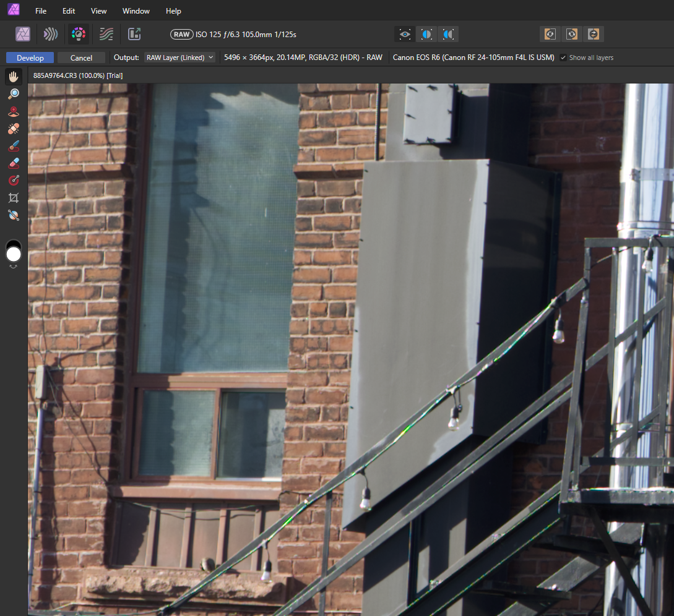Screen dimensions: 674x616
Task: Open the Output RAW Layer (Linked) dropdown
Action: click(179, 58)
